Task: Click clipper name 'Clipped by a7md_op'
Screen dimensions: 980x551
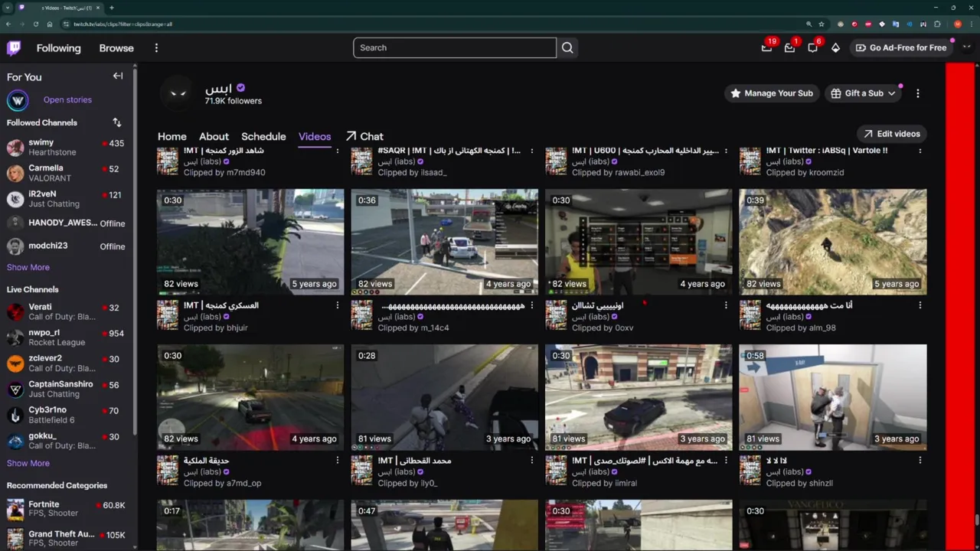Action: [222, 483]
